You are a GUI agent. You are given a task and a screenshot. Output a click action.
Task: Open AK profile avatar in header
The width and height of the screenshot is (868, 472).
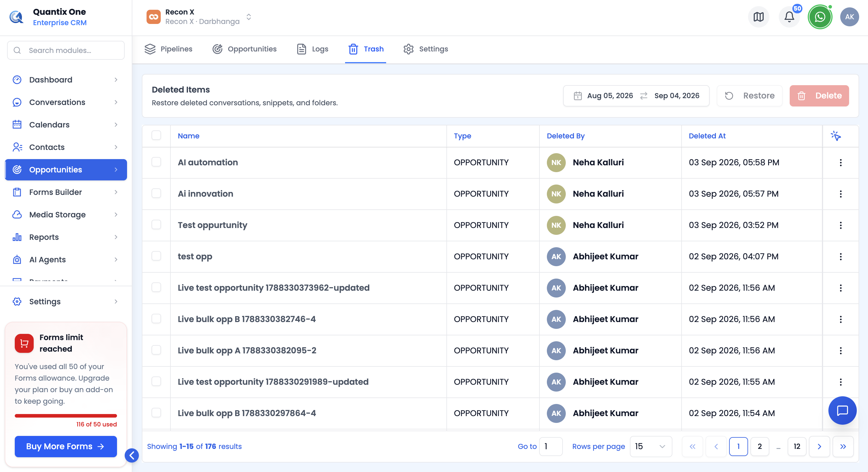tap(849, 17)
